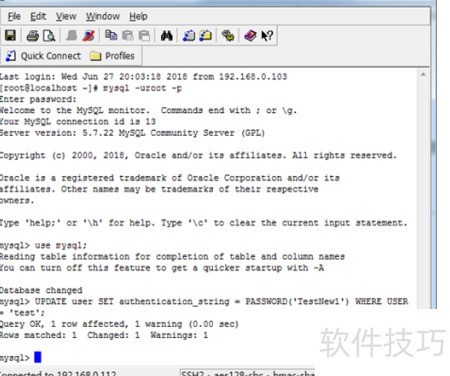
Task: Click the Disconnect icon
Action: coord(88,35)
